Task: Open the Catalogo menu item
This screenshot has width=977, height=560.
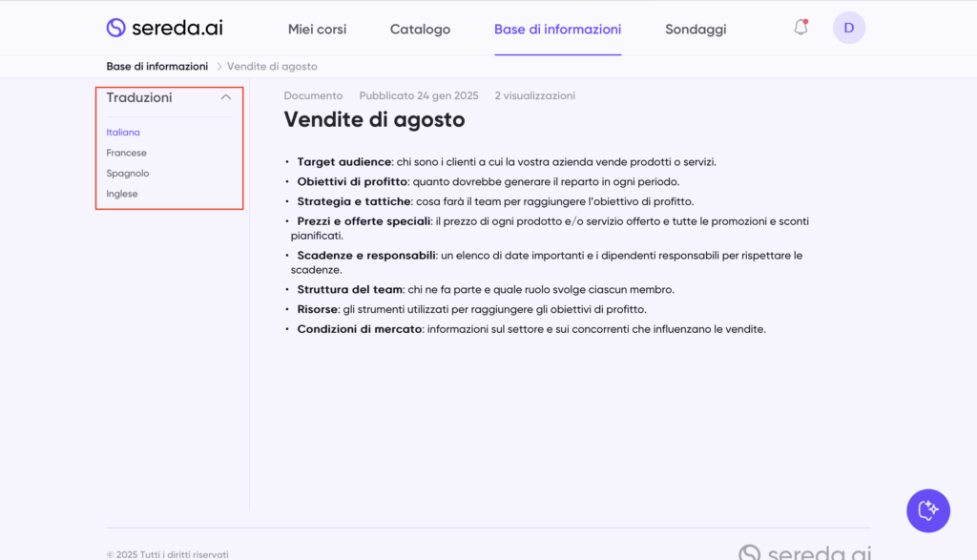Action: tap(420, 30)
